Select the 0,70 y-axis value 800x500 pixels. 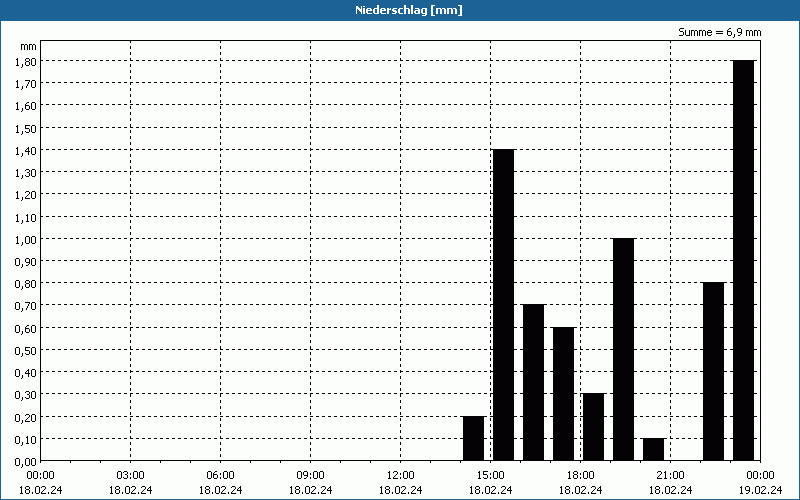pyautogui.click(x=26, y=306)
